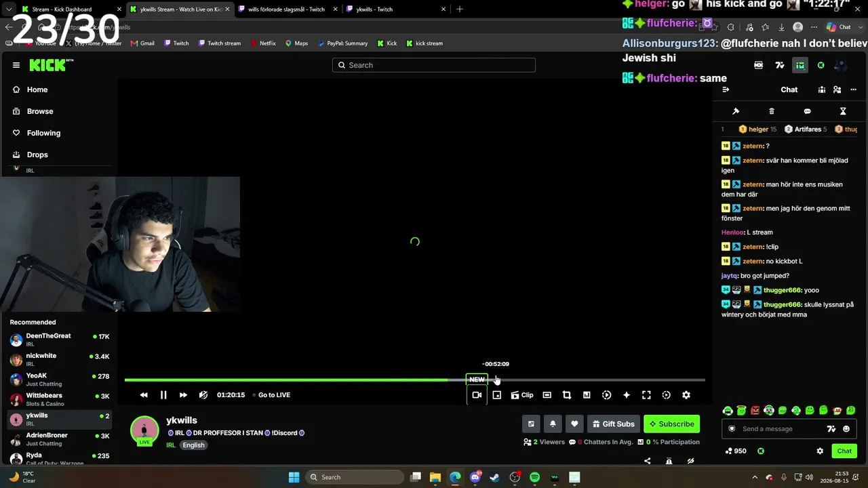Open nickwhite recommended channel

pyautogui.click(x=60, y=359)
